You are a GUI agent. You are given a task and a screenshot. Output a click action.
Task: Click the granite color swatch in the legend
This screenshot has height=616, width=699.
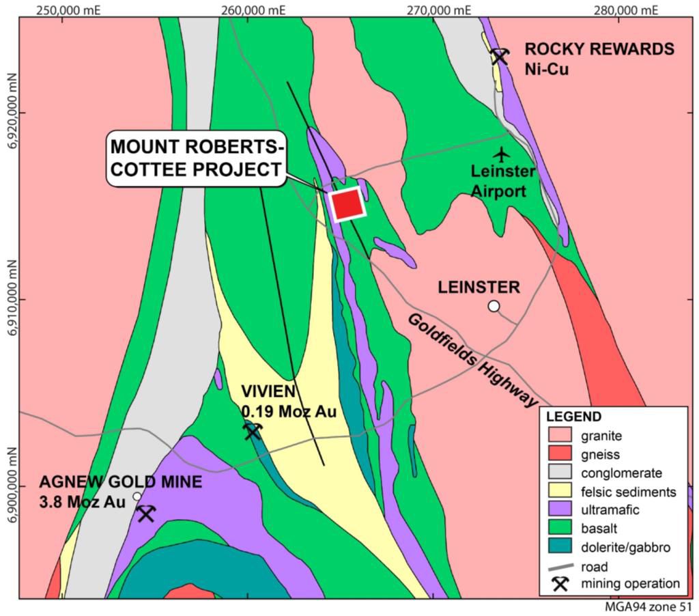[562, 435]
